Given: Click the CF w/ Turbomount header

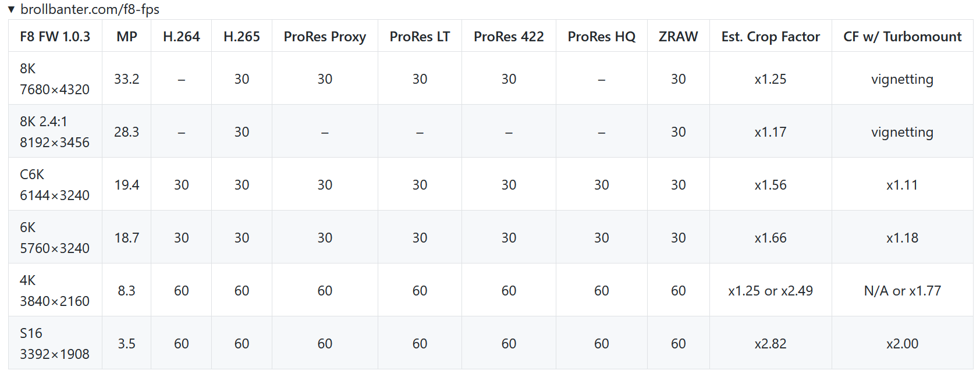Looking at the screenshot, I should pos(902,37).
